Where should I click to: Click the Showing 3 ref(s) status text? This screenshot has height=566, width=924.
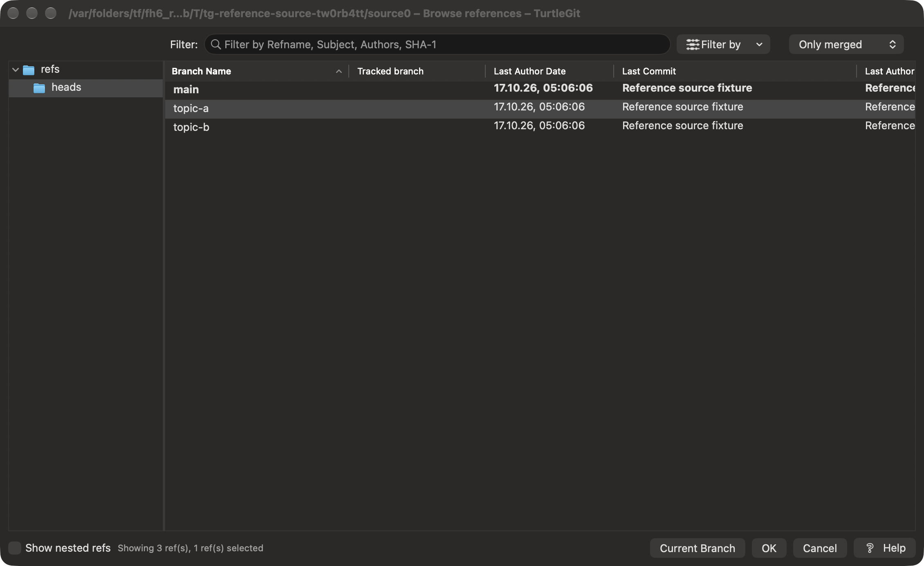click(191, 548)
